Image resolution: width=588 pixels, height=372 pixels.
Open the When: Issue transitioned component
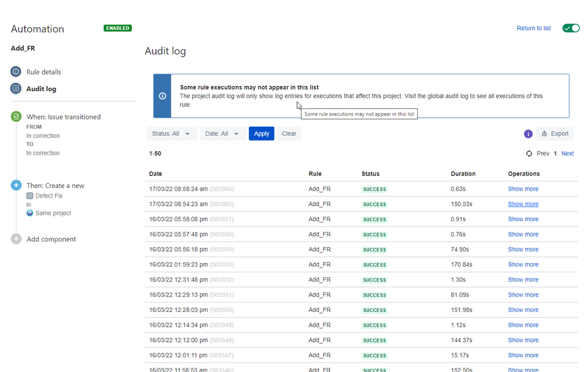click(x=64, y=117)
